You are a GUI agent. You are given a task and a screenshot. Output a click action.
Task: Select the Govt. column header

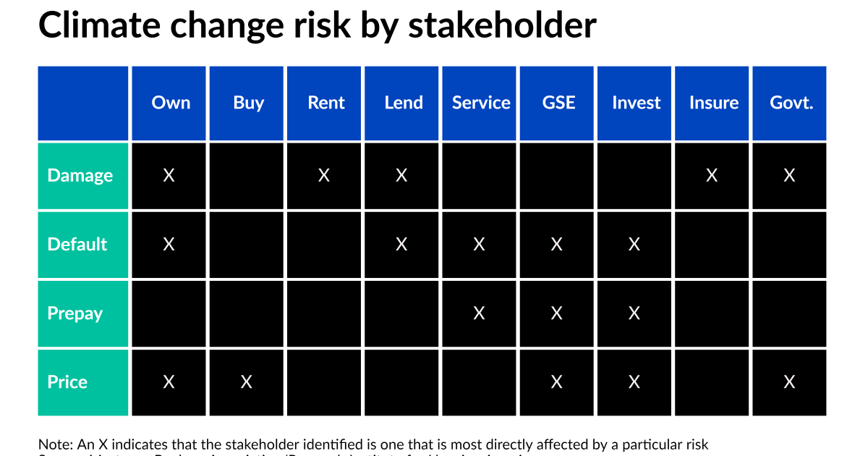pyautogui.click(x=791, y=103)
